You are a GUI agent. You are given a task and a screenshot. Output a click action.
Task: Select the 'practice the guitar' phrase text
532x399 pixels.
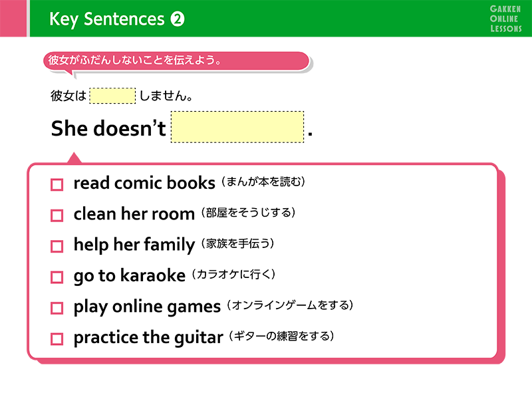[x=148, y=337]
